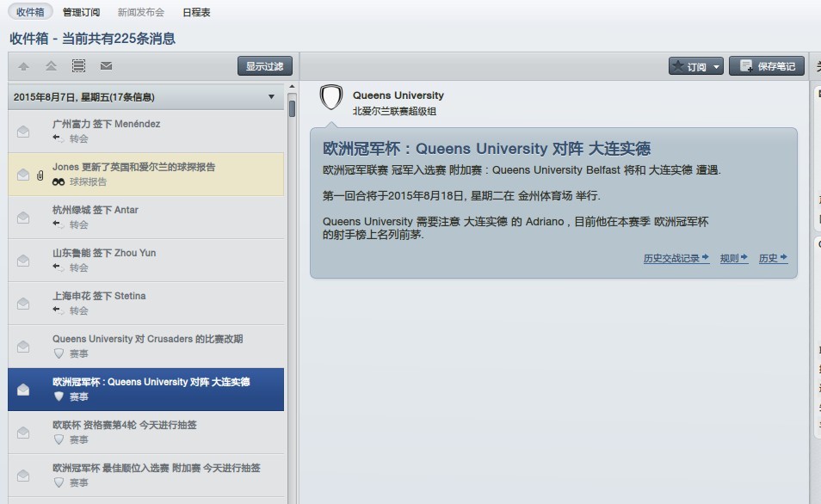Expand the 2015年8月7日 date group dropdown
Screen dimensions: 821x504
[x=271, y=97]
